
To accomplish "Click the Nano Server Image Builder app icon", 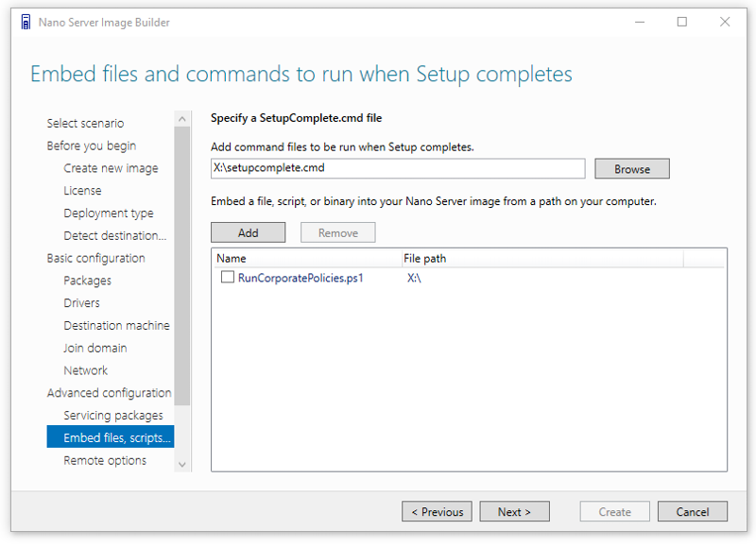I will coord(26,22).
